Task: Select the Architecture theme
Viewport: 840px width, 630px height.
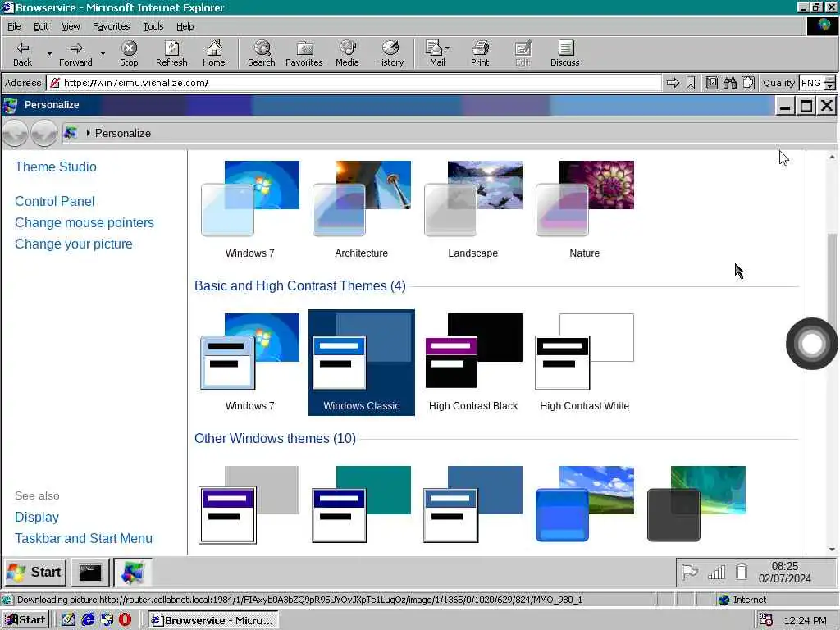Action: (x=362, y=209)
